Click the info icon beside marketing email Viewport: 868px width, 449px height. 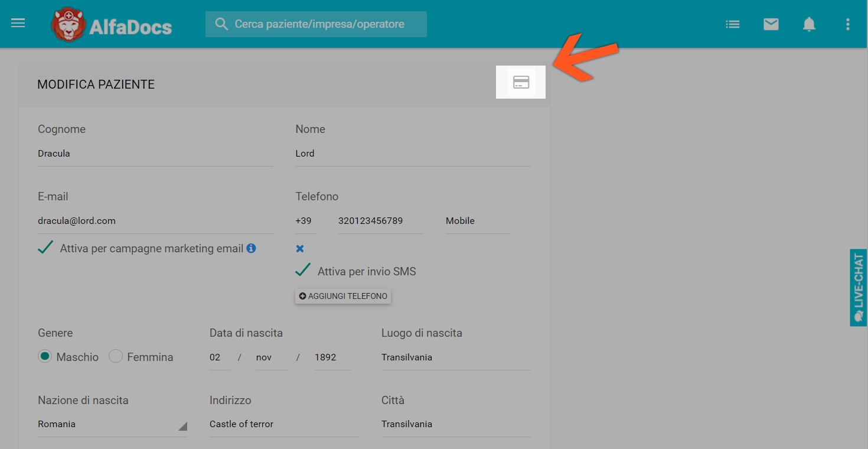[251, 248]
